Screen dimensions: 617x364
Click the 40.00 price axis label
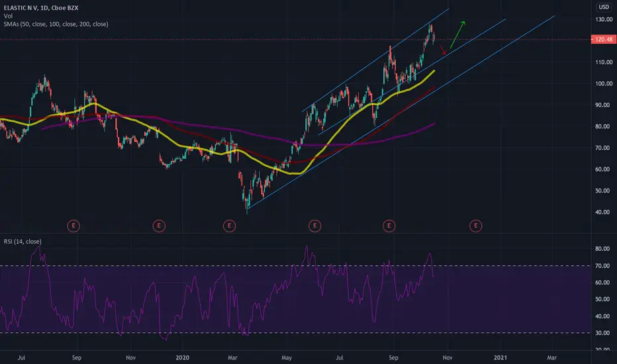point(602,212)
